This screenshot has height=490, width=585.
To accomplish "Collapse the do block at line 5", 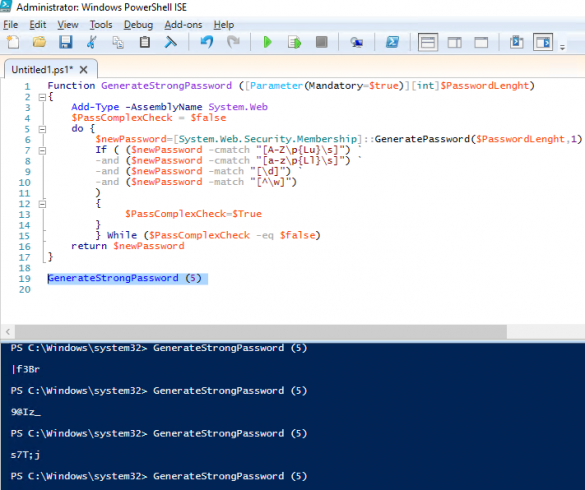I will [42, 129].
